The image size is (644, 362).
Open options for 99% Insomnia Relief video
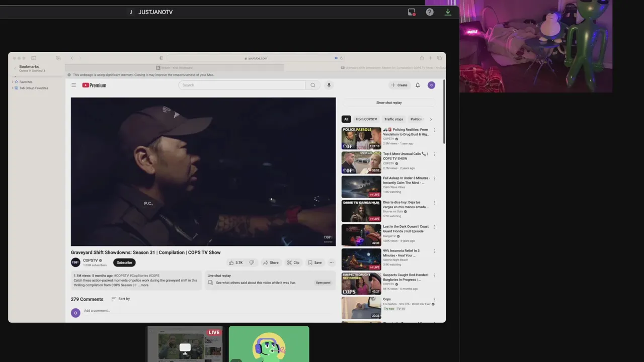[x=435, y=251]
